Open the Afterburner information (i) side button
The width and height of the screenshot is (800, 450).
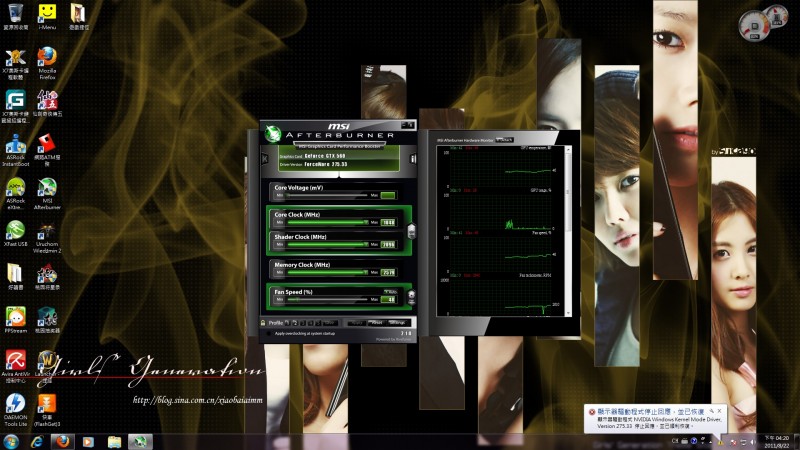(x=413, y=159)
